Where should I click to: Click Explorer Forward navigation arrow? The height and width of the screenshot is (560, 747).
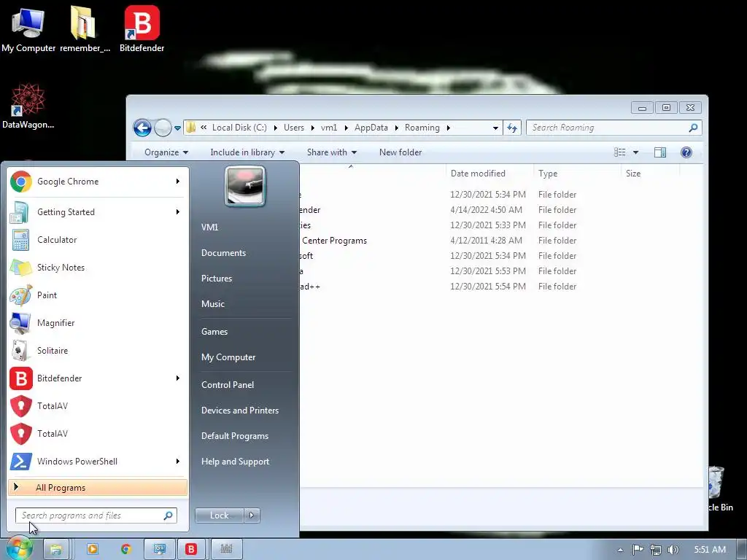coord(163,128)
